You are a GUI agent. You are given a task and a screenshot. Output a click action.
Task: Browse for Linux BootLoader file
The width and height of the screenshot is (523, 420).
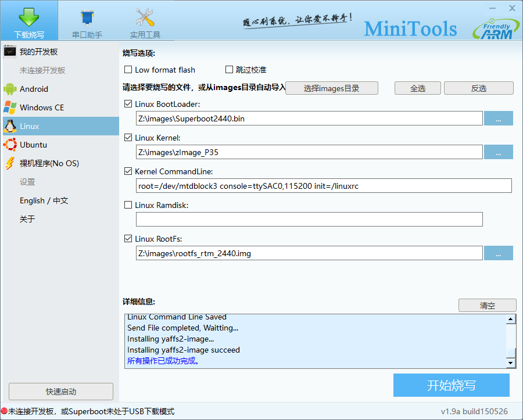point(499,119)
